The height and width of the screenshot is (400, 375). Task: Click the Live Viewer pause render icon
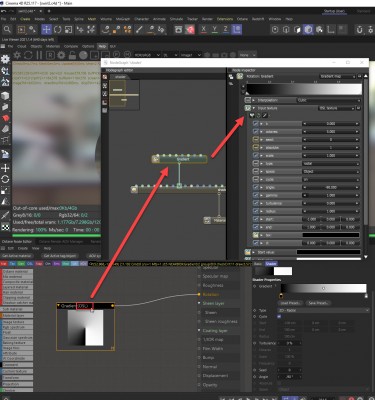[39, 55]
